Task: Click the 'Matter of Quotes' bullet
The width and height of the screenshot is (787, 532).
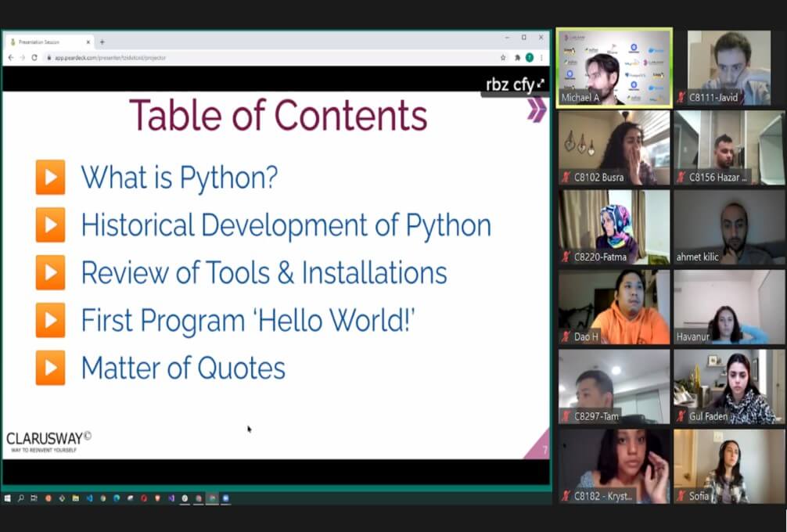Action: (183, 368)
